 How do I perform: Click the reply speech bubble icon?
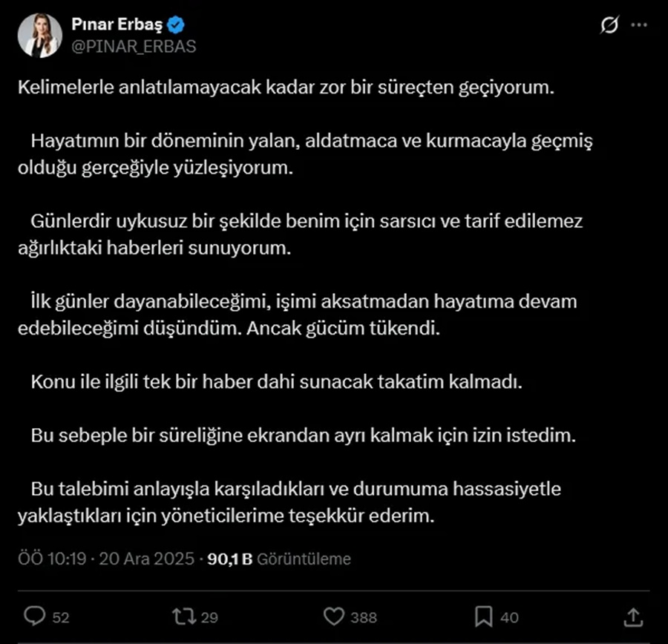34,616
